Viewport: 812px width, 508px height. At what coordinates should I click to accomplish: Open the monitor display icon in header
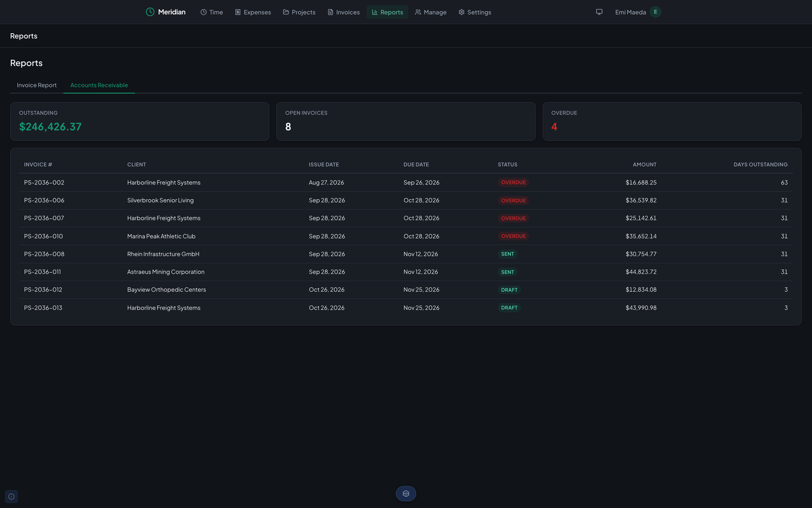coord(599,12)
